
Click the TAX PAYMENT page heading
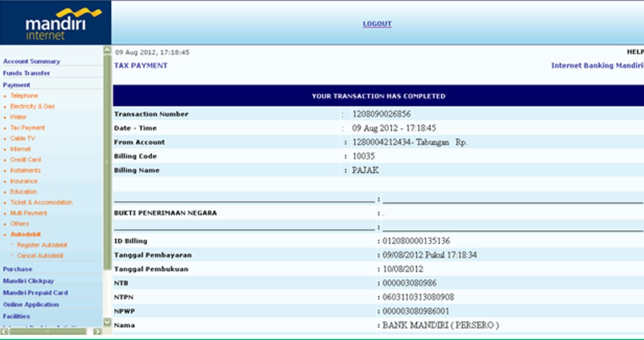pyautogui.click(x=141, y=66)
